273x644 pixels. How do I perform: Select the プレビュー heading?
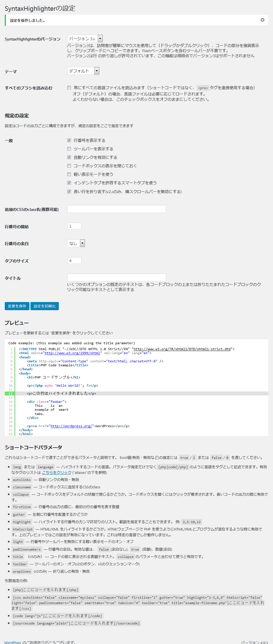[x=17, y=323]
